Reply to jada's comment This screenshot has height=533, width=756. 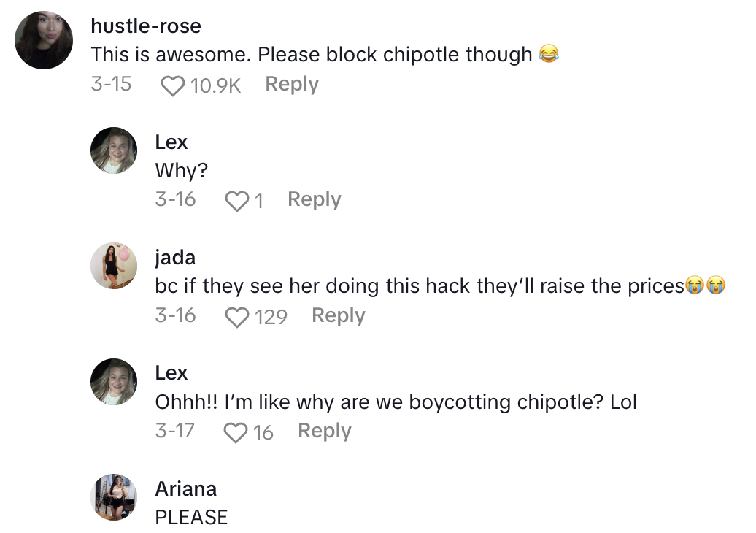pyautogui.click(x=338, y=316)
